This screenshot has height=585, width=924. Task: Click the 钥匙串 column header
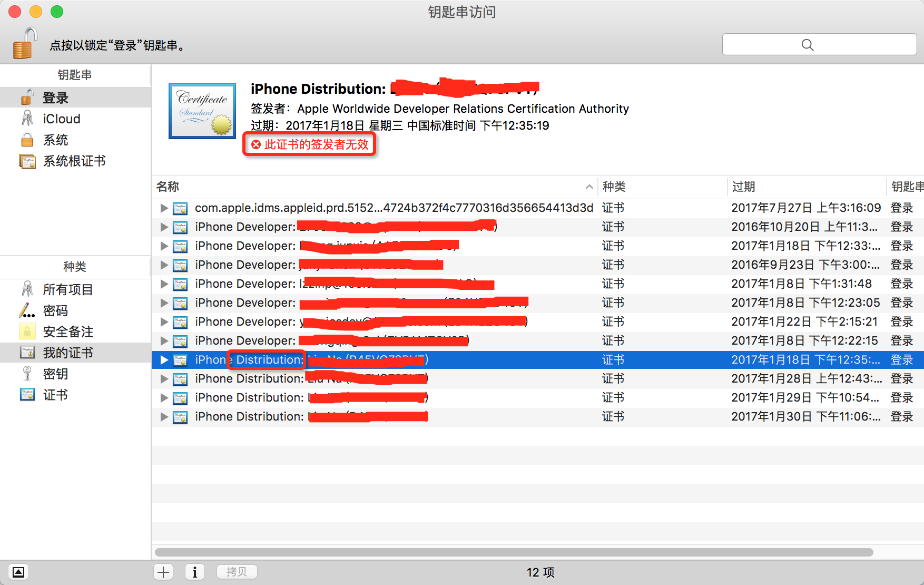[x=906, y=187]
